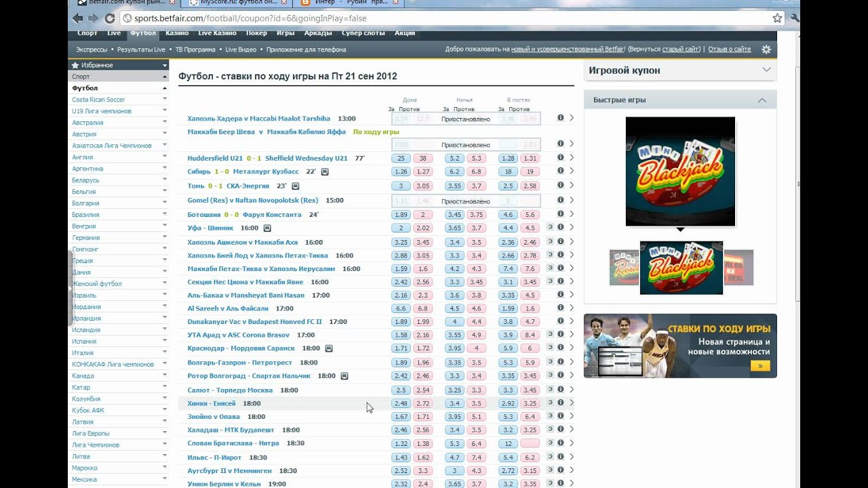Open Испания in the sidebar

pyautogui.click(x=84, y=341)
